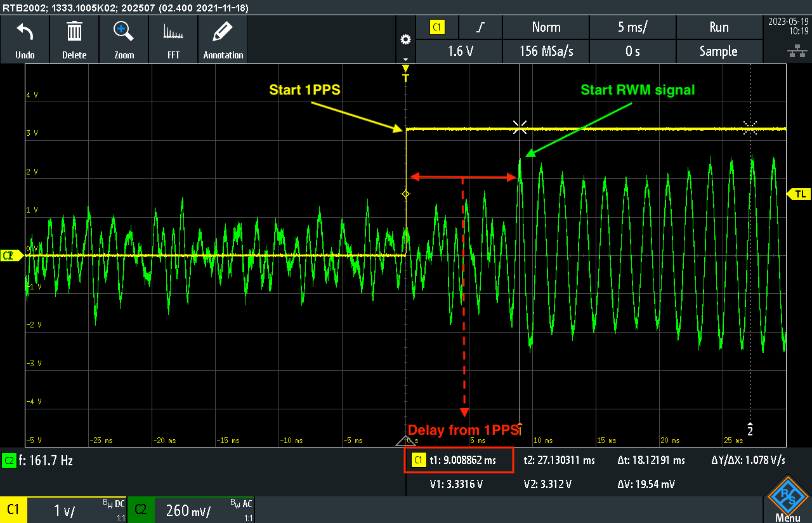Click the 1.6 V trigger level field
Image resolution: width=812 pixels, height=523 pixels.
(x=459, y=51)
